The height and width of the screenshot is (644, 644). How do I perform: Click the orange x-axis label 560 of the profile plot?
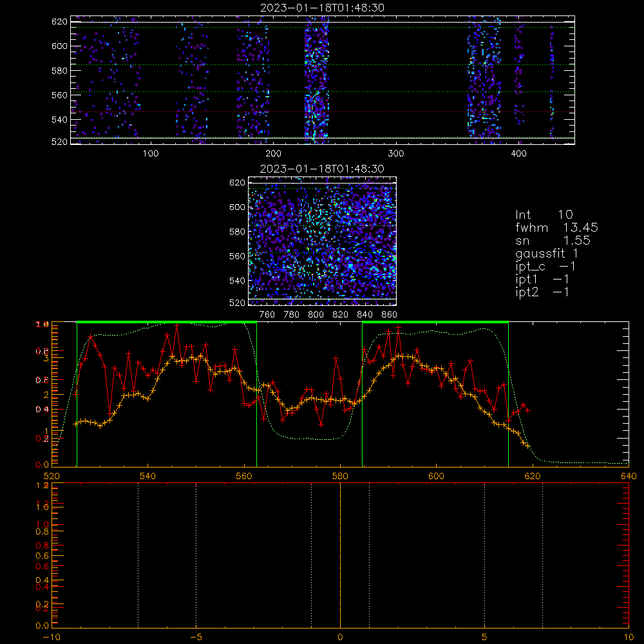(244, 476)
